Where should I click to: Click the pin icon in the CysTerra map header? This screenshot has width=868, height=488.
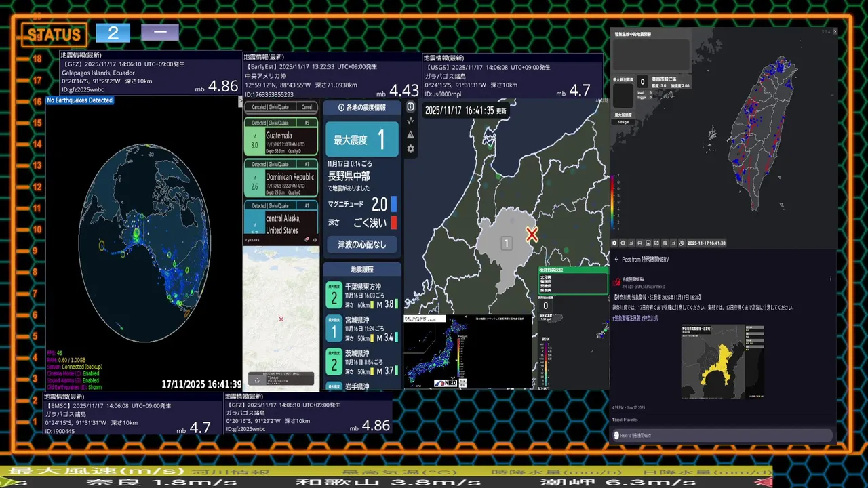tap(307, 239)
